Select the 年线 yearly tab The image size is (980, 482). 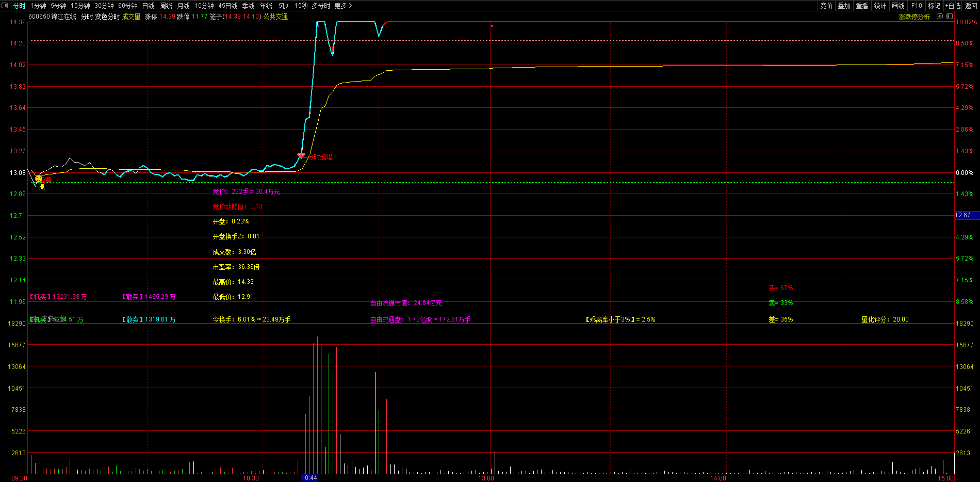(266, 6)
